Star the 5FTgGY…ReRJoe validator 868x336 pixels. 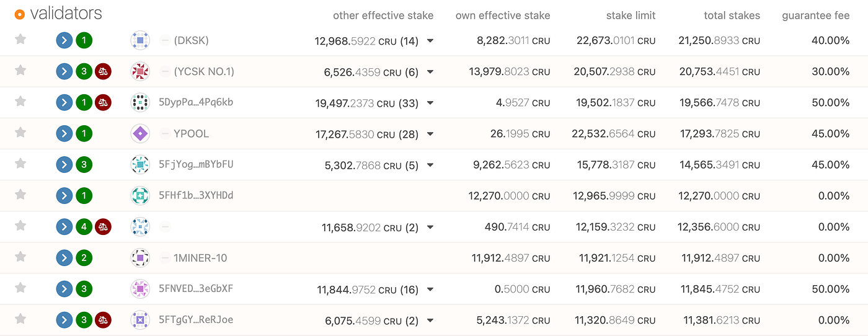coord(20,319)
